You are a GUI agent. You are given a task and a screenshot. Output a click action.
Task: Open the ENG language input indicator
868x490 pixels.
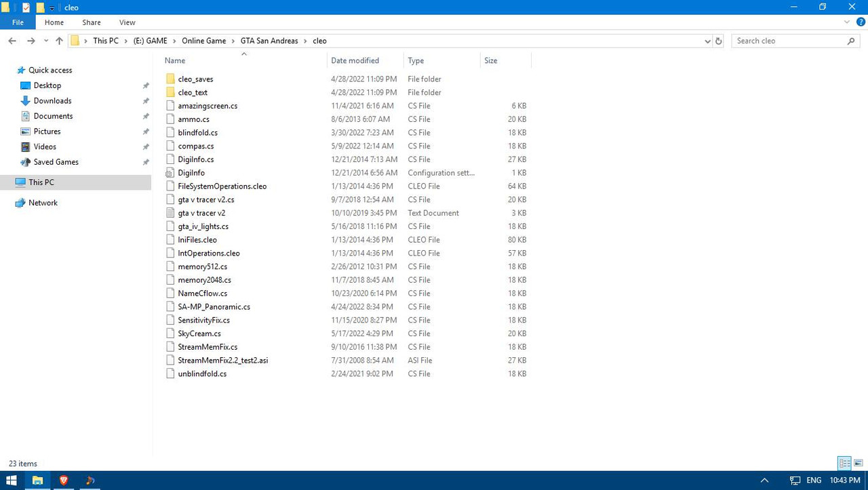[814, 481]
